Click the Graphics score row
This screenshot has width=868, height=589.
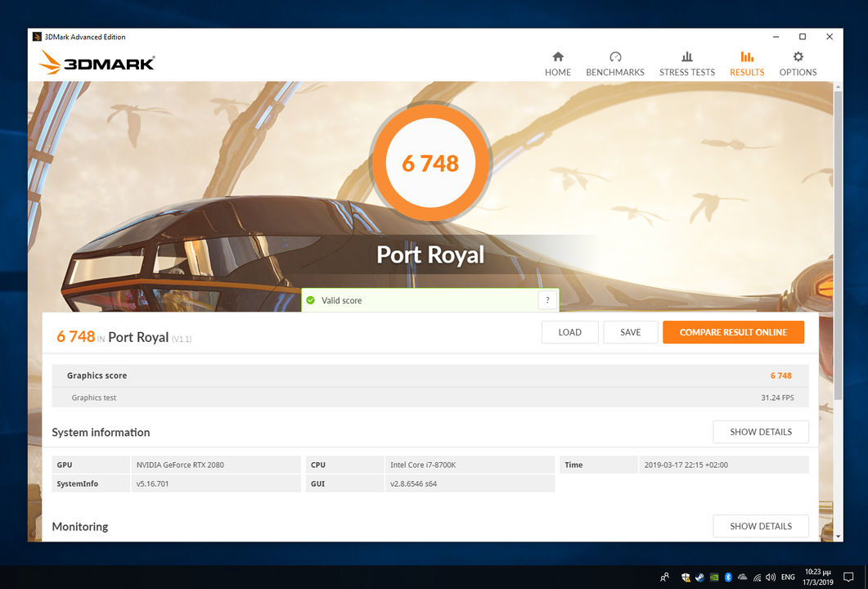coord(430,375)
